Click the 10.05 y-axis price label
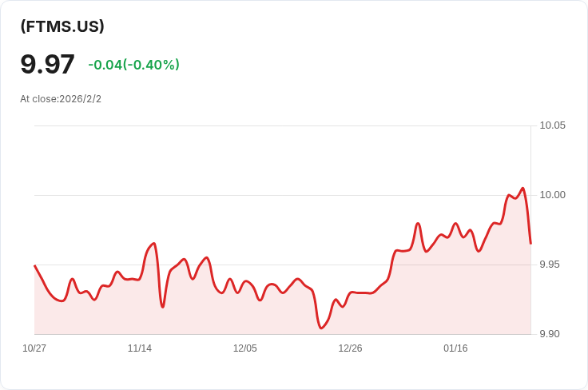This screenshot has height=390, width=588. pyautogui.click(x=552, y=125)
